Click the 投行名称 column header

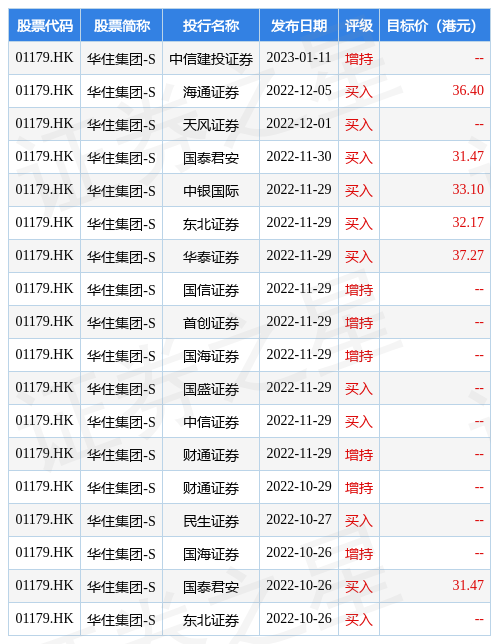tap(211, 25)
